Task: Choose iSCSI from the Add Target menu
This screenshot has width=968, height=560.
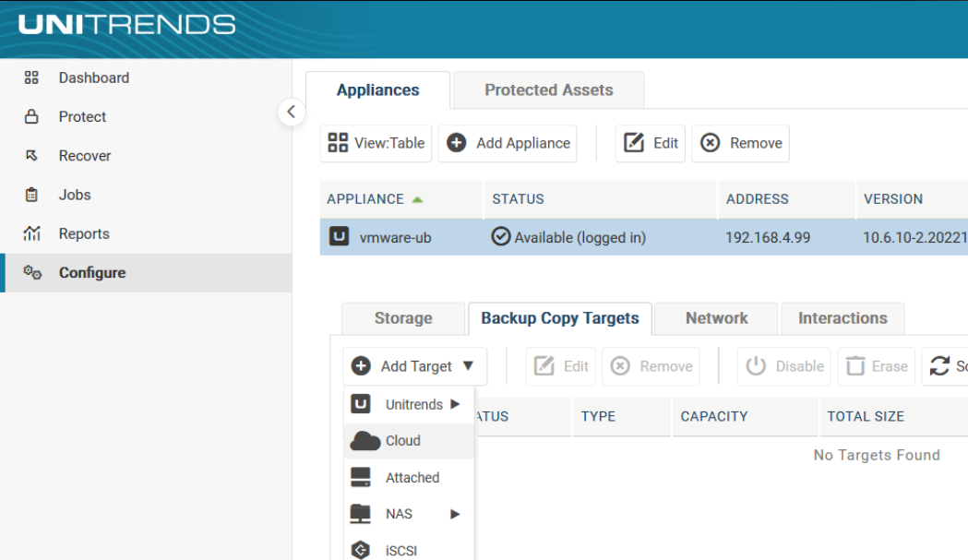Action: coord(409,550)
